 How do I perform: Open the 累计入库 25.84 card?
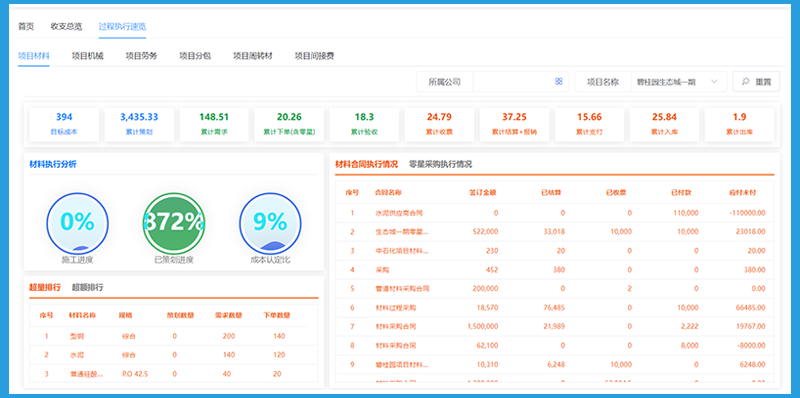coord(664,124)
